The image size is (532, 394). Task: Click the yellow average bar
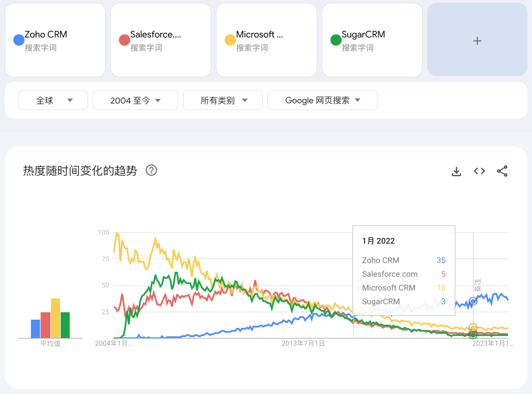[55, 318]
